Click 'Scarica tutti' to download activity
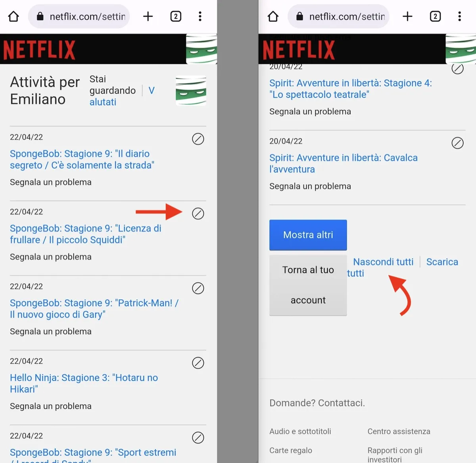 (441, 262)
